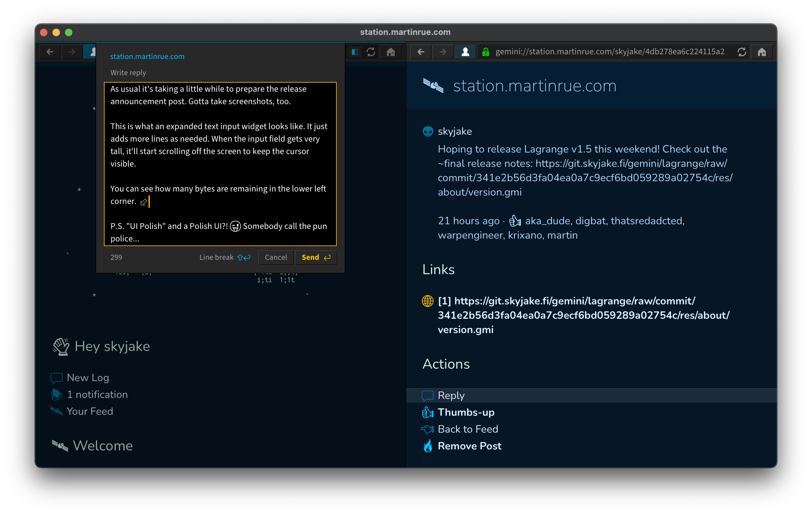The width and height of the screenshot is (812, 514).
Task: Cancel the reply dialog
Action: coord(276,257)
